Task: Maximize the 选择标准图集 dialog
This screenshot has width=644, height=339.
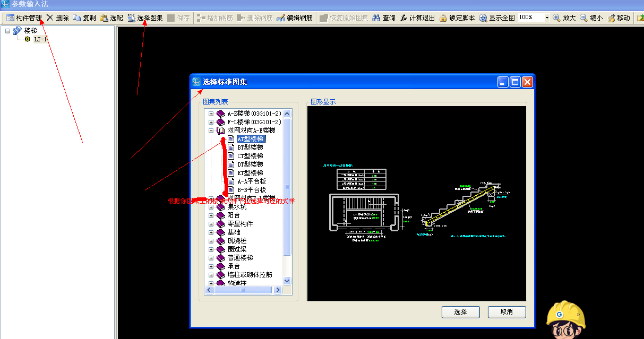Action: click(x=515, y=82)
